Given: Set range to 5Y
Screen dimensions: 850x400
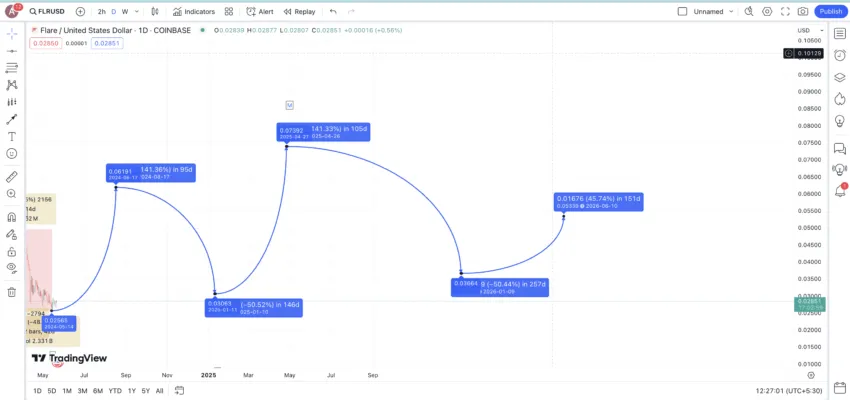Looking at the screenshot, I should pos(146,391).
